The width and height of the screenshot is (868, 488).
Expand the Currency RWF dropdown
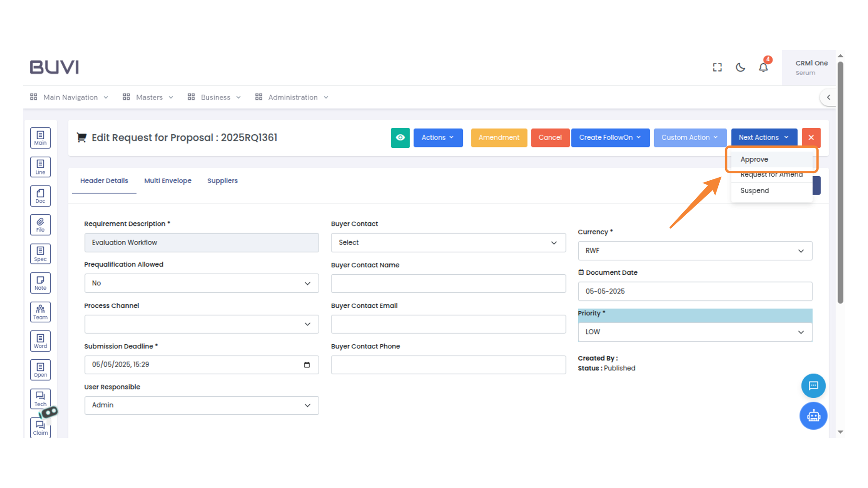[x=694, y=251]
